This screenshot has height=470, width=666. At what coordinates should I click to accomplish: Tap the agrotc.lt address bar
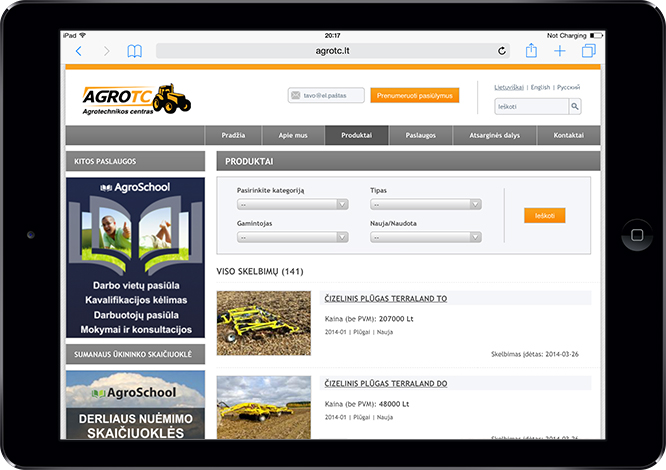click(x=333, y=51)
